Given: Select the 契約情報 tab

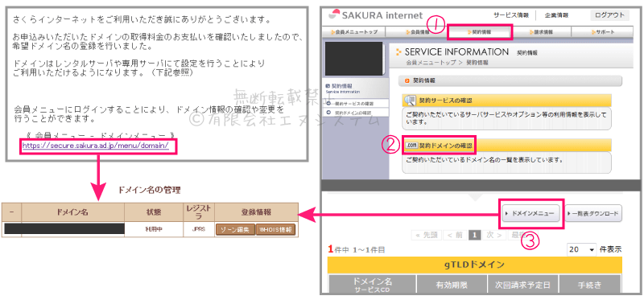Looking at the screenshot, I should (x=479, y=31).
